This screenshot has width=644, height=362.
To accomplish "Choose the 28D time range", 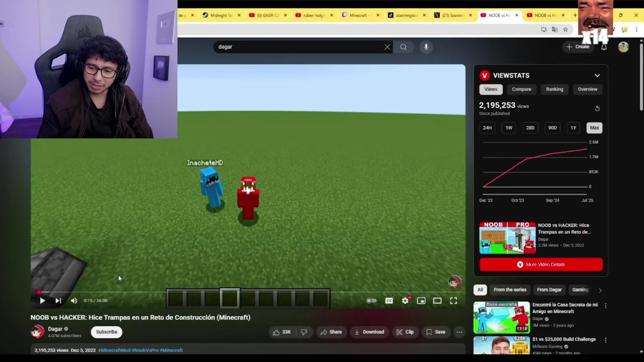I will [530, 128].
